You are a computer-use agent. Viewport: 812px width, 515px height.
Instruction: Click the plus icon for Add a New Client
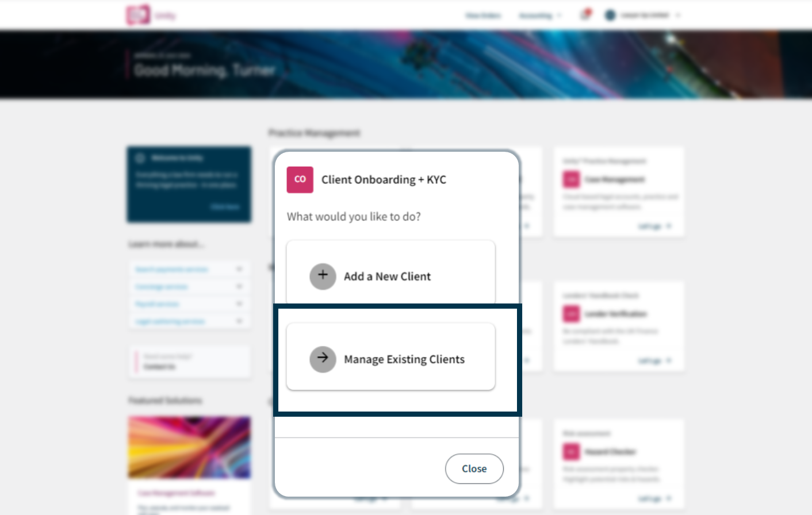click(x=323, y=276)
